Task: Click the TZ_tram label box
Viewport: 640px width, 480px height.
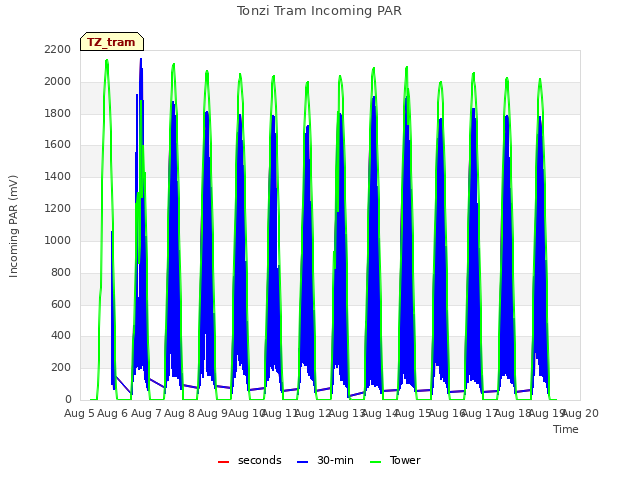Action: pyautogui.click(x=112, y=42)
